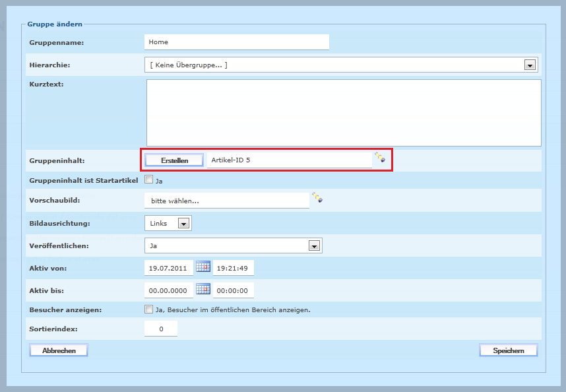Open the Hierarchie dropdown
The width and height of the screenshot is (566, 392).
coord(528,65)
